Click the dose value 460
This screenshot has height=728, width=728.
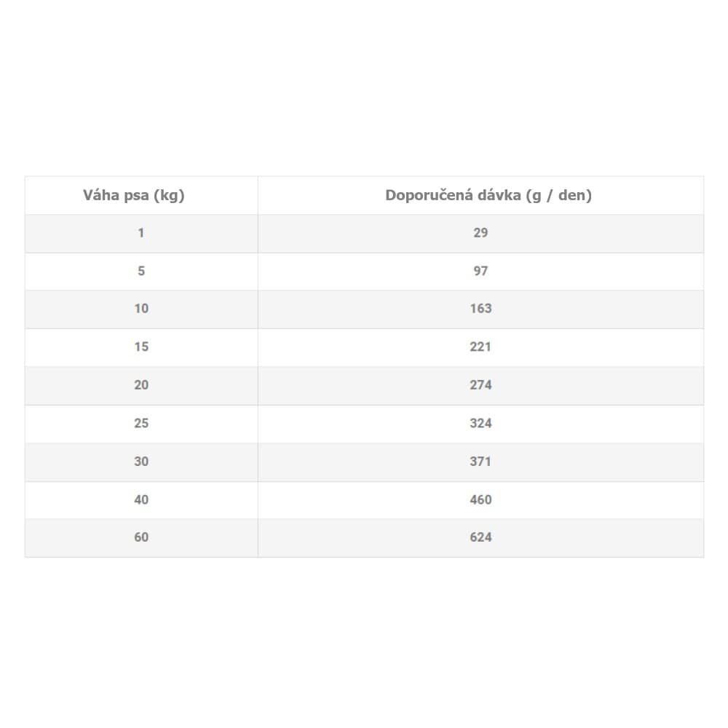(480, 500)
